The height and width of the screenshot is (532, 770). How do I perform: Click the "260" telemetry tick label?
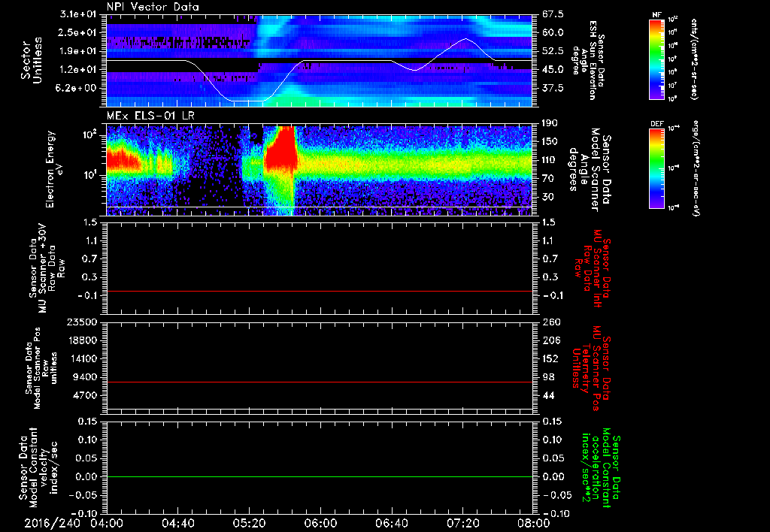550,322
